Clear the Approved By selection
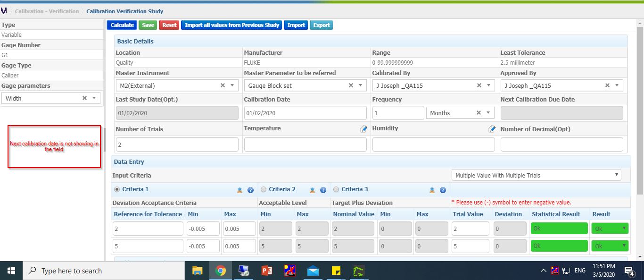Viewport: 644px width, 280px height. [607, 85]
